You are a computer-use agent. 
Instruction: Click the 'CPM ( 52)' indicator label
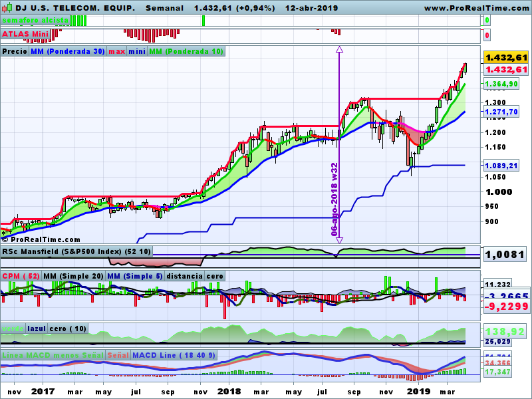[21, 276]
